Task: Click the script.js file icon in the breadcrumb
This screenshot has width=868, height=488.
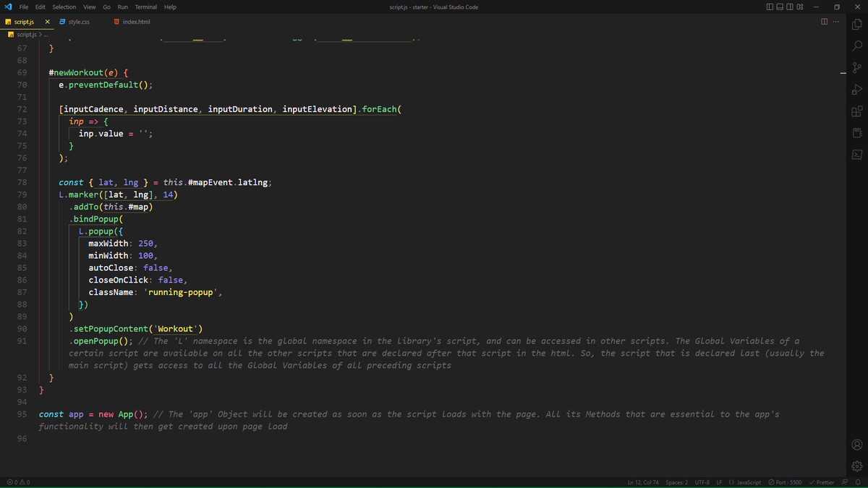Action: point(11,35)
